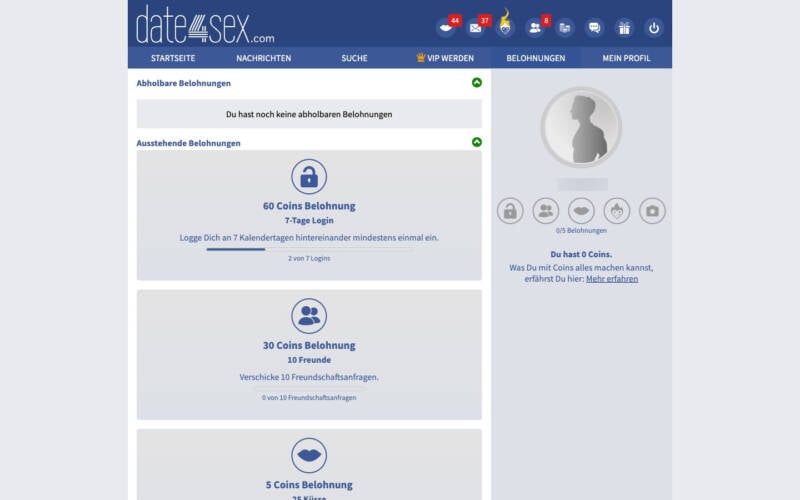Click 'Du hast noch keine abholbaren Belohnungen' message
The width and height of the screenshot is (800, 500).
309,114
